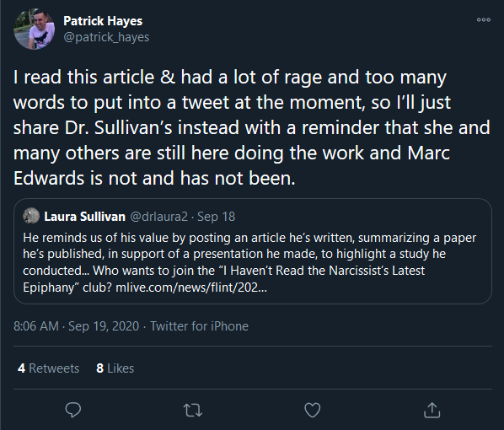Like the tweet with heart icon

tap(313, 410)
